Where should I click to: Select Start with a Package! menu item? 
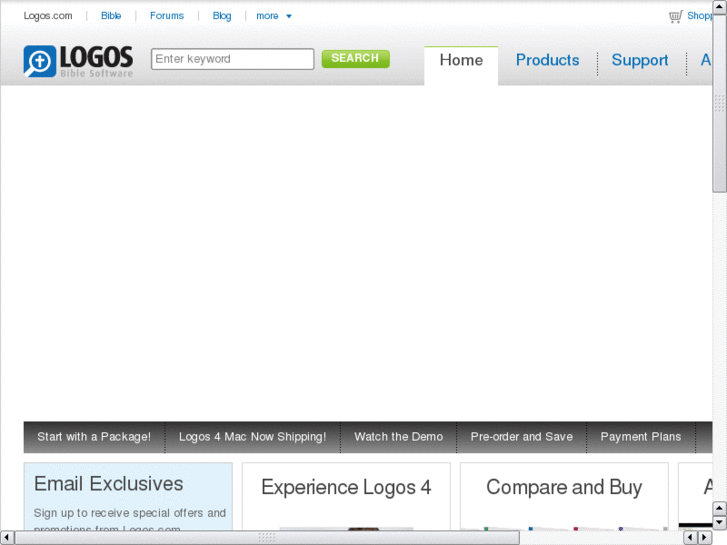point(94,437)
